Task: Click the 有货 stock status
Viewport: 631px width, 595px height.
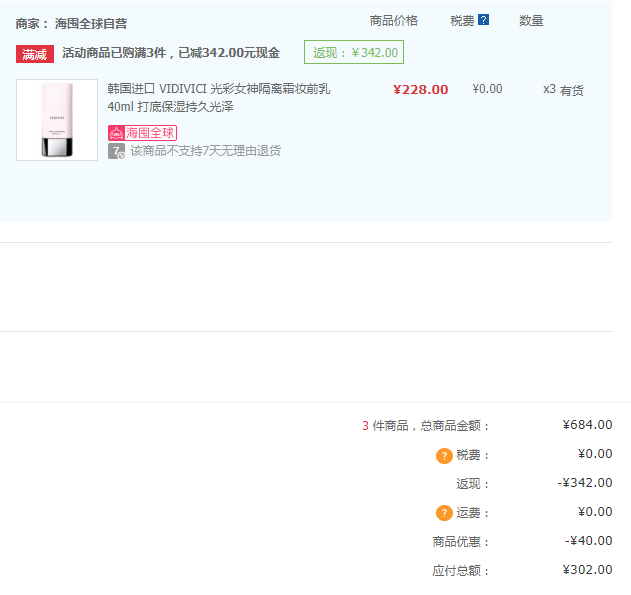Action: point(571,90)
